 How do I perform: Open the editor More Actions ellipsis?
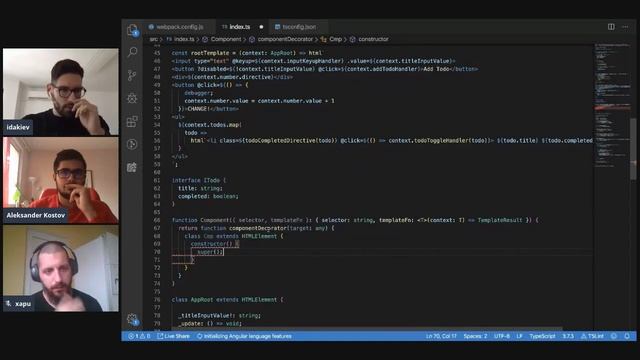tap(625, 27)
